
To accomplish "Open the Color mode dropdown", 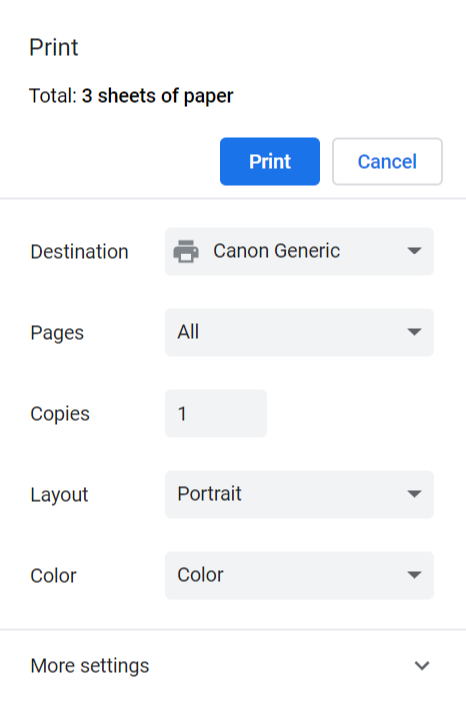I will [x=299, y=575].
